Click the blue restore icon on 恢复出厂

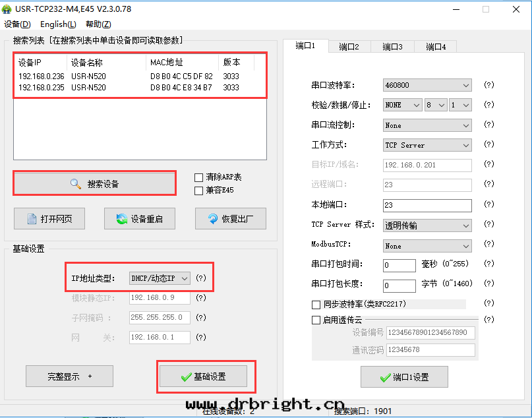(213, 219)
